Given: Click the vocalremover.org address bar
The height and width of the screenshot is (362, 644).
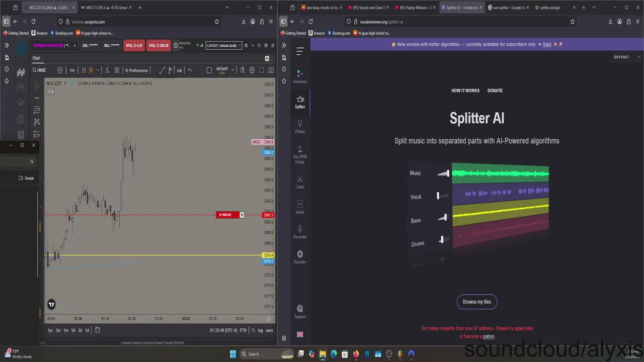Looking at the screenshot, I should pyautogui.click(x=461, y=22).
